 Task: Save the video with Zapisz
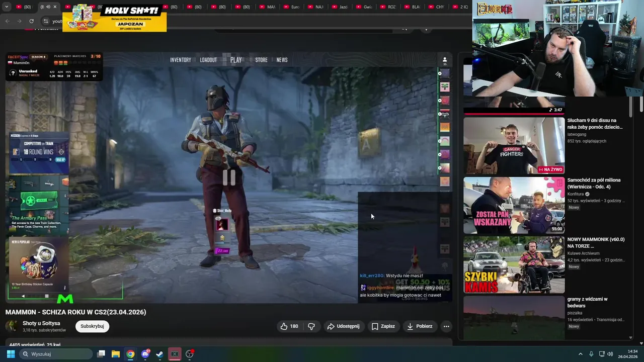tap(383, 326)
